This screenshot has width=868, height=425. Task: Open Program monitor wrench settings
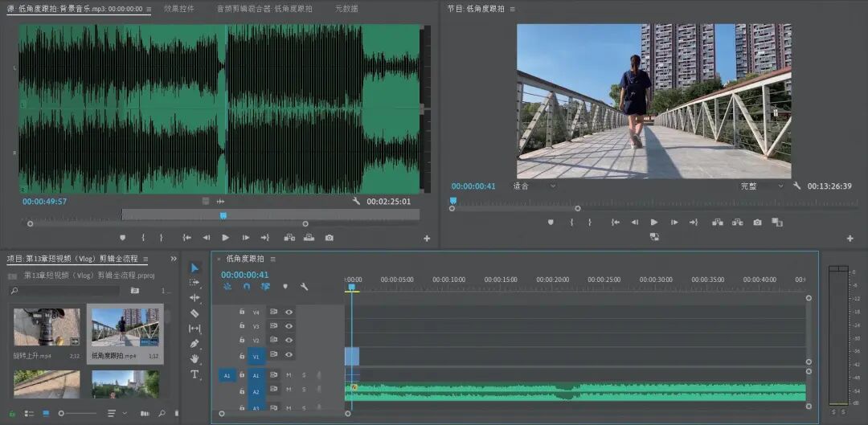click(796, 186)
